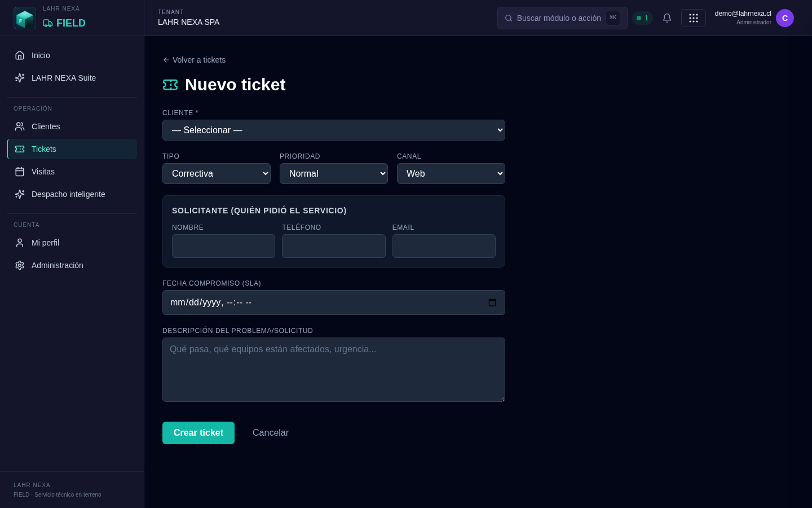Open the Canal dropdown showing Web
Viewport: 812px width, 508px height.
click(x=451, y=174)
